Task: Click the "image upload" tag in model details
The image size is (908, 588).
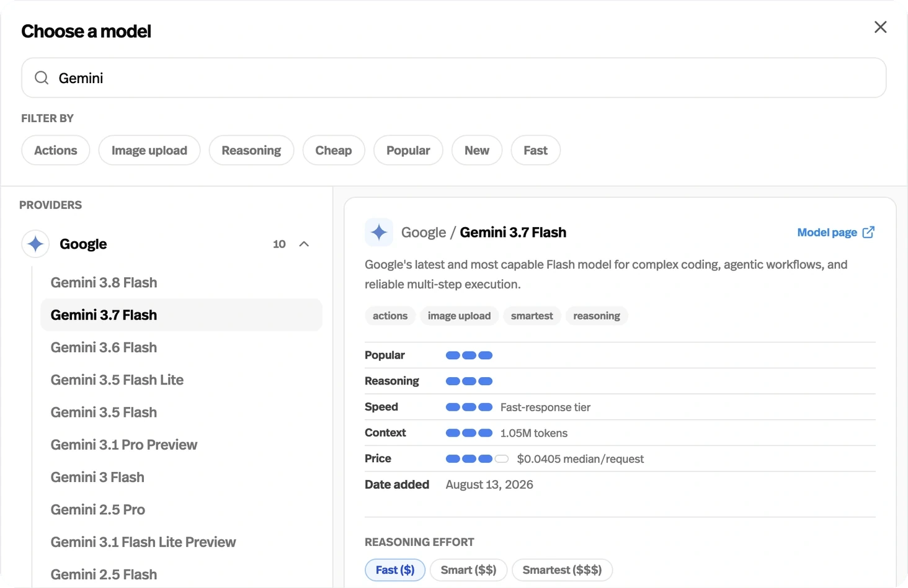Action: pyautogui.click(x=459, y=316)
